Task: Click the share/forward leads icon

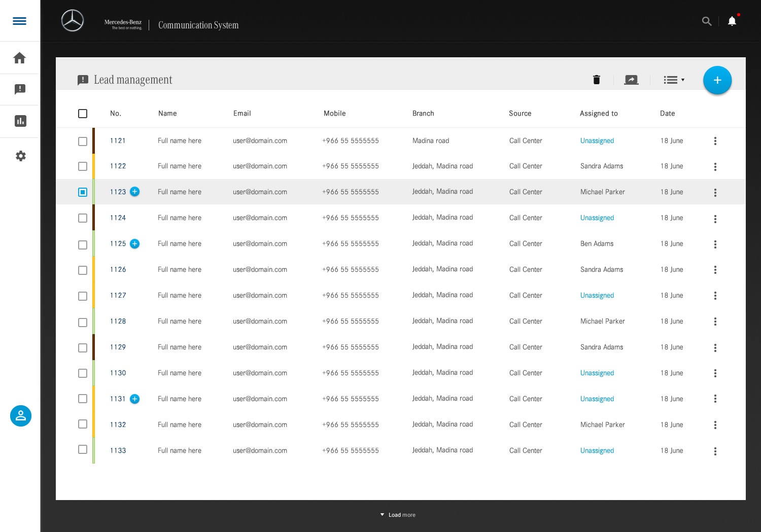Action: (x=631, y=80)
